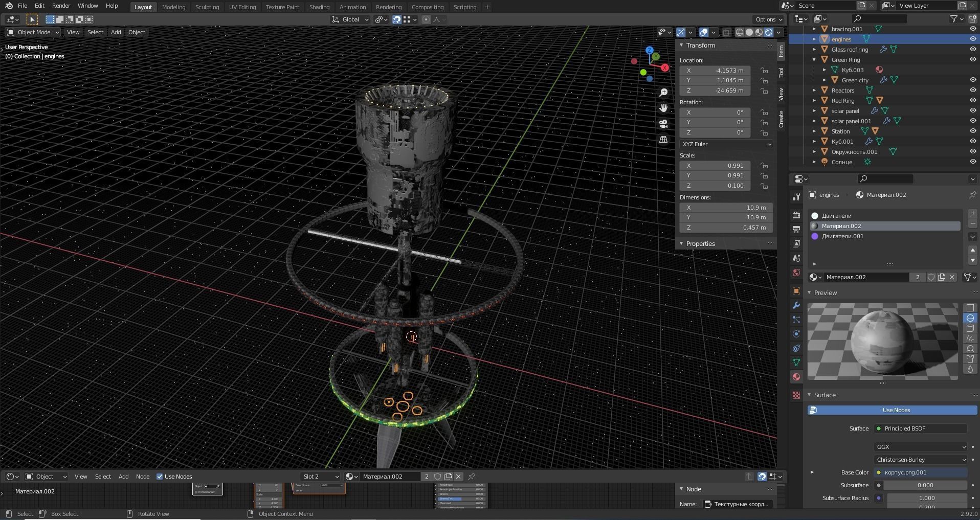Open the Material properties tab icon
This screenshot has width=980, height=520.
[x=796, y=377]
